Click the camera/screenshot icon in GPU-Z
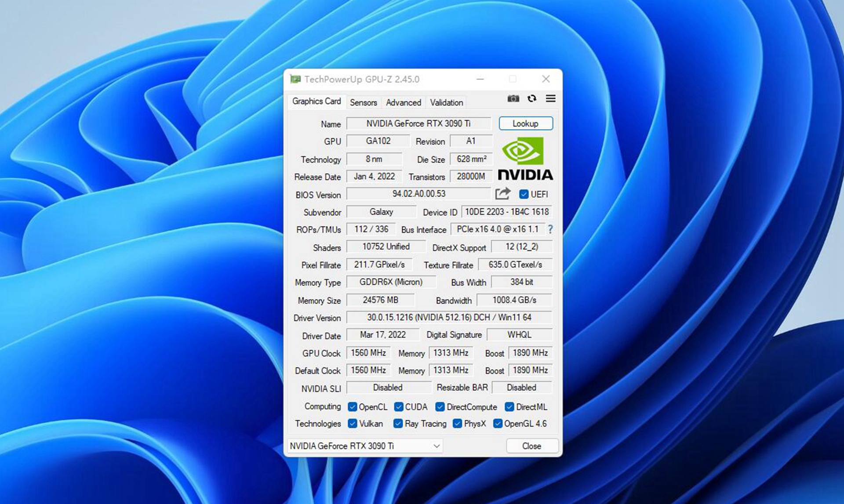The height and width of the screenshot is (504, 844). pyautogui.click(x=513, y=98)
